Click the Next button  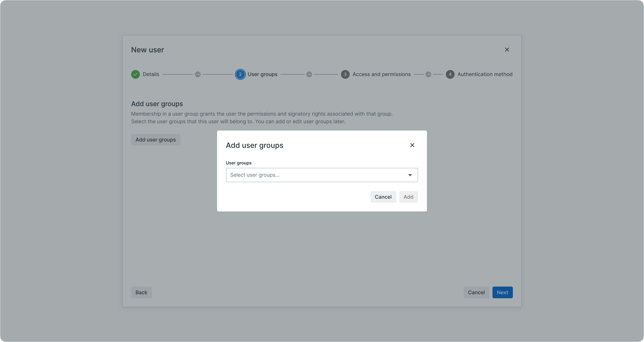click(x=502, y=292)
